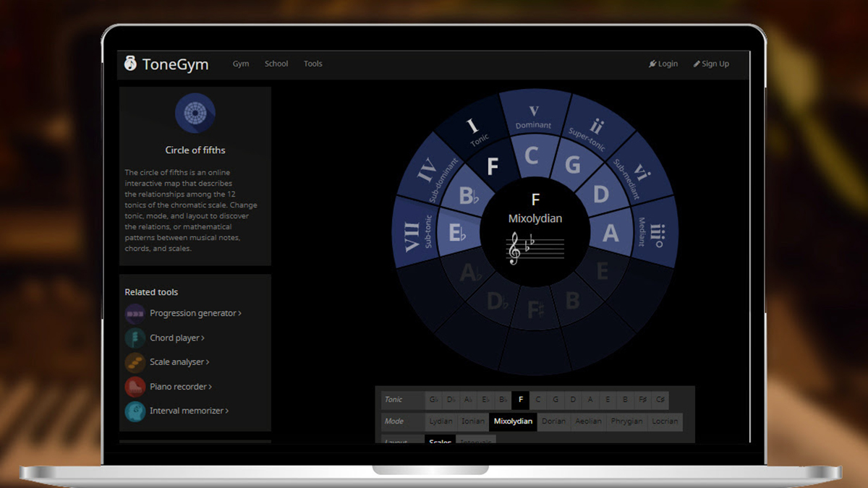868x488 pixels.
Task: Click the Login link
Action: (x=663, y=64)
